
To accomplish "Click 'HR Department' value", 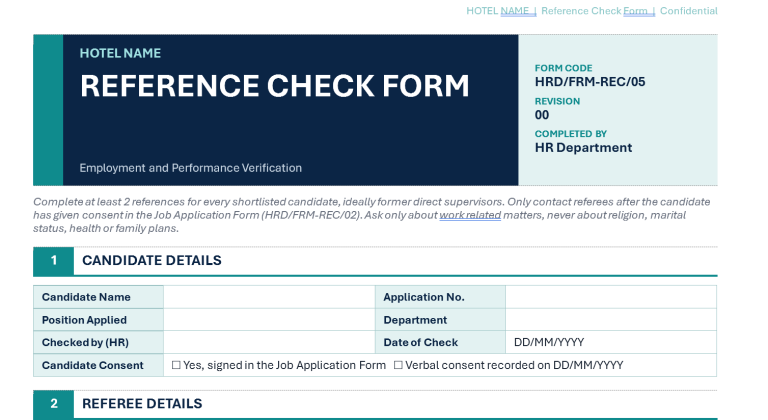I will click(583, 148).
